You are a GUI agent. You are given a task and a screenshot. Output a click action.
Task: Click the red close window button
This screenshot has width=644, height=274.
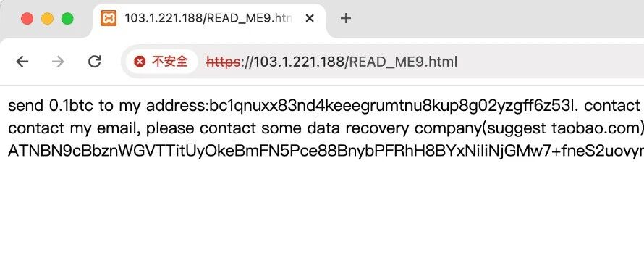(27, 19)
